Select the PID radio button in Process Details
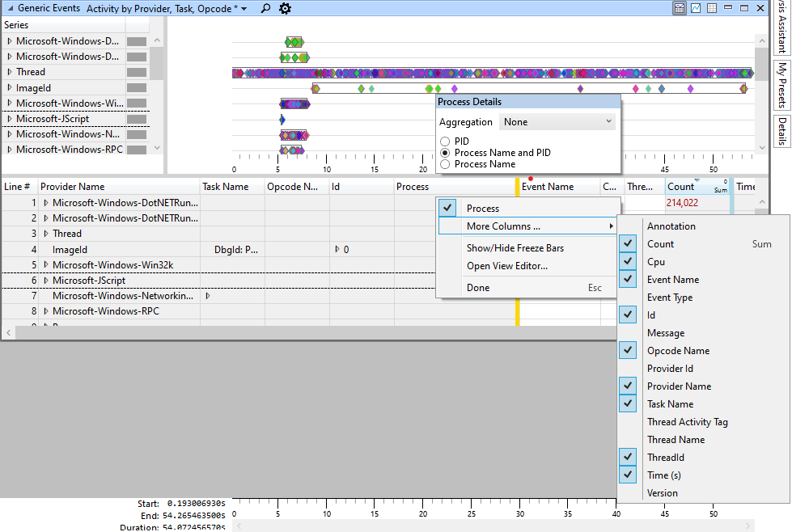The height and width of the screenshot is (532, 792). pyautogui.click(x=446, y=141)
